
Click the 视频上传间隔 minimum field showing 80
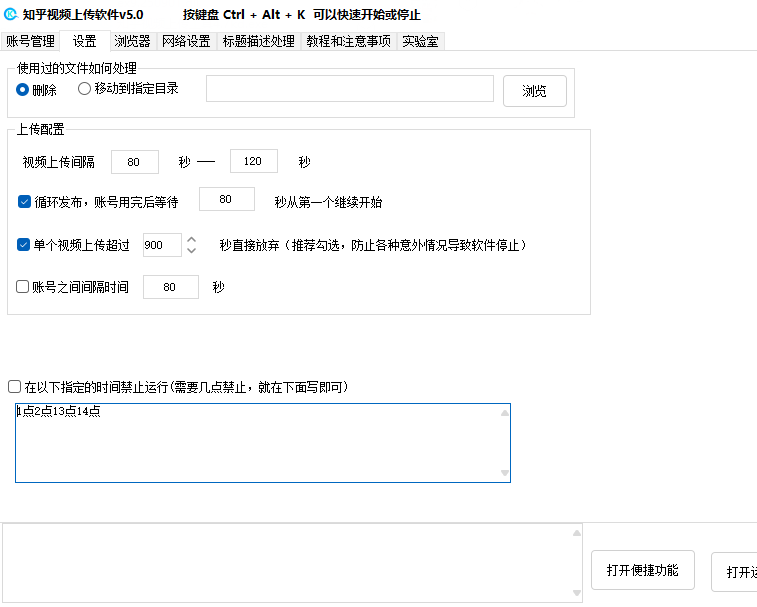(x=135, y=161)
